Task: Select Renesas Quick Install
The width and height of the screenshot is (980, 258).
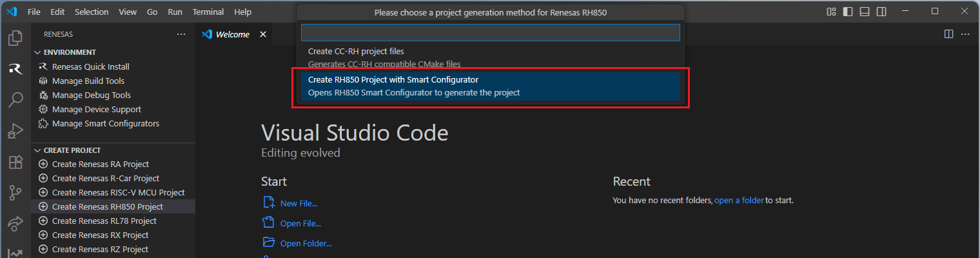Action: coord(113,66)
